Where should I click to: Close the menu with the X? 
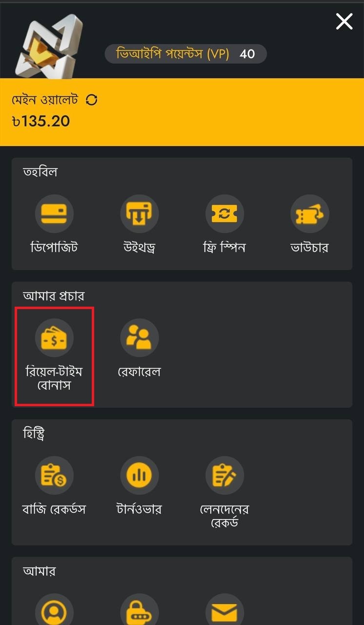(344, 21)
